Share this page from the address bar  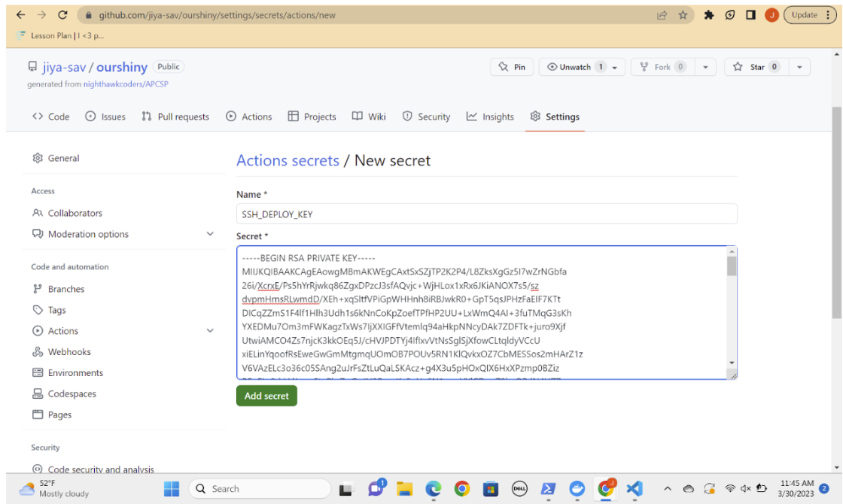662,15
